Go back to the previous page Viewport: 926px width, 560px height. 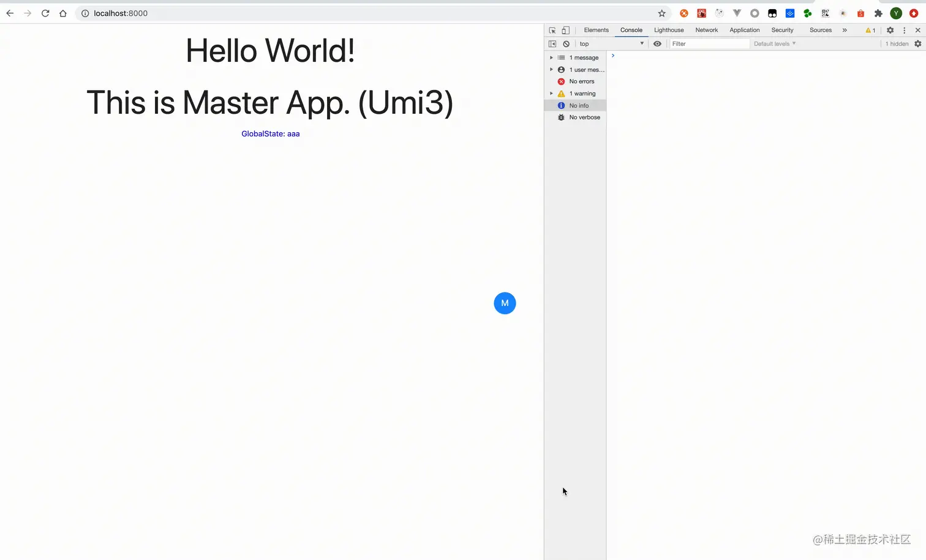[10, 13]
